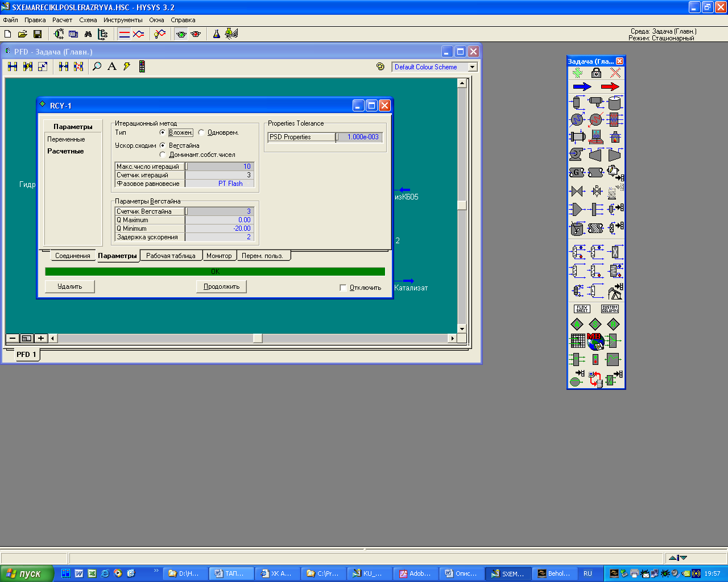Open the flask Basis Environment icon

click(x=216, y=34)
